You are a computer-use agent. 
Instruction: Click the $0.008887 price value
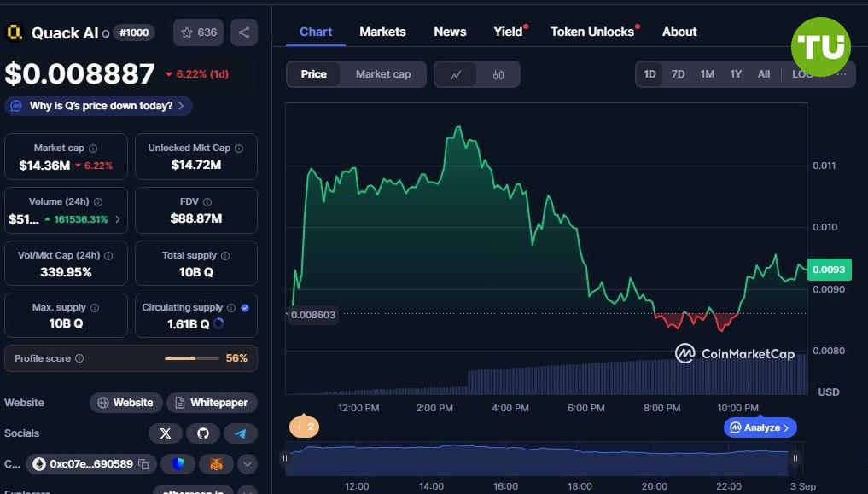(79, 73)
